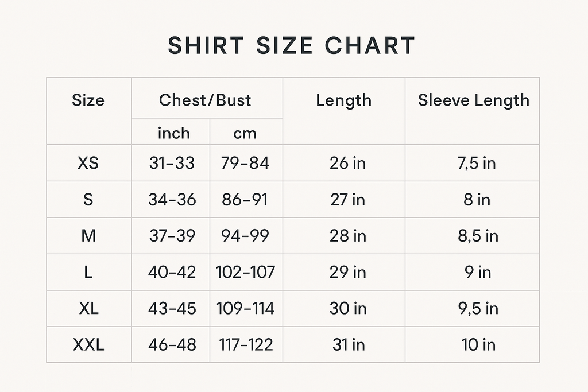Click the Chest/Bust column header

pos(205,100)
